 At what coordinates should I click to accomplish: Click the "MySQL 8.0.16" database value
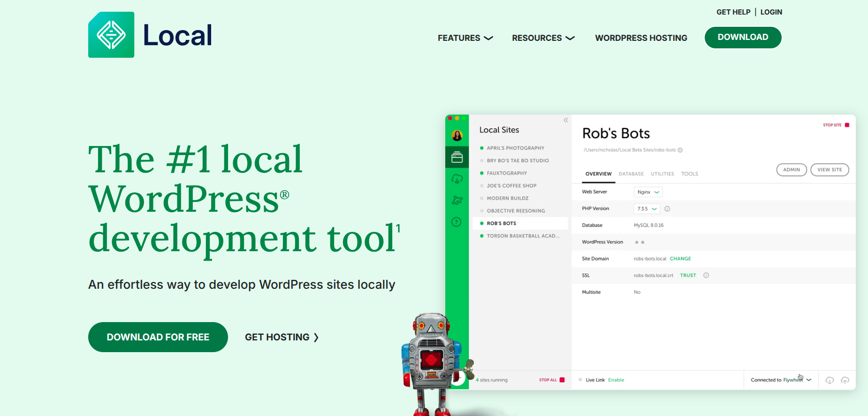pyautogui.click(x=648, y=225)
